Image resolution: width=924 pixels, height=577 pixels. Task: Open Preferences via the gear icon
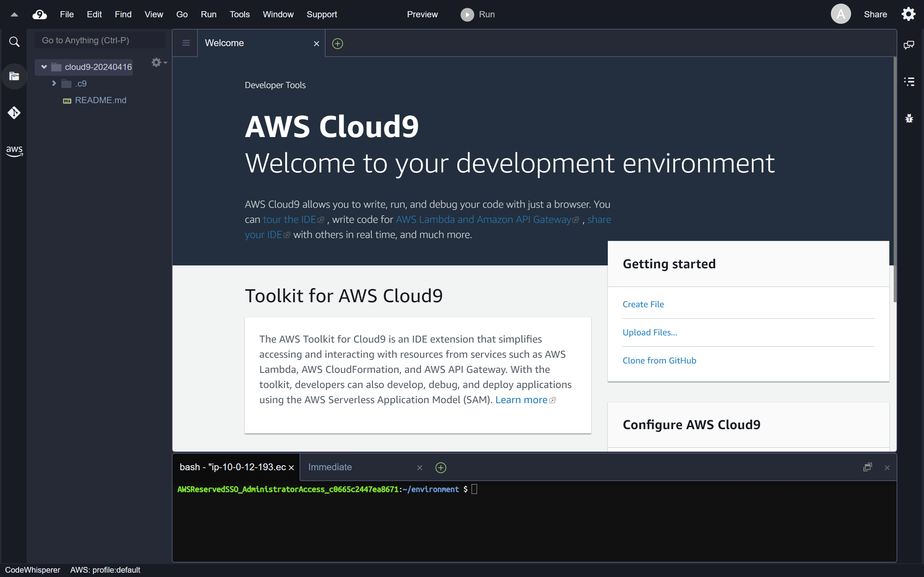(x=908, y=14)
